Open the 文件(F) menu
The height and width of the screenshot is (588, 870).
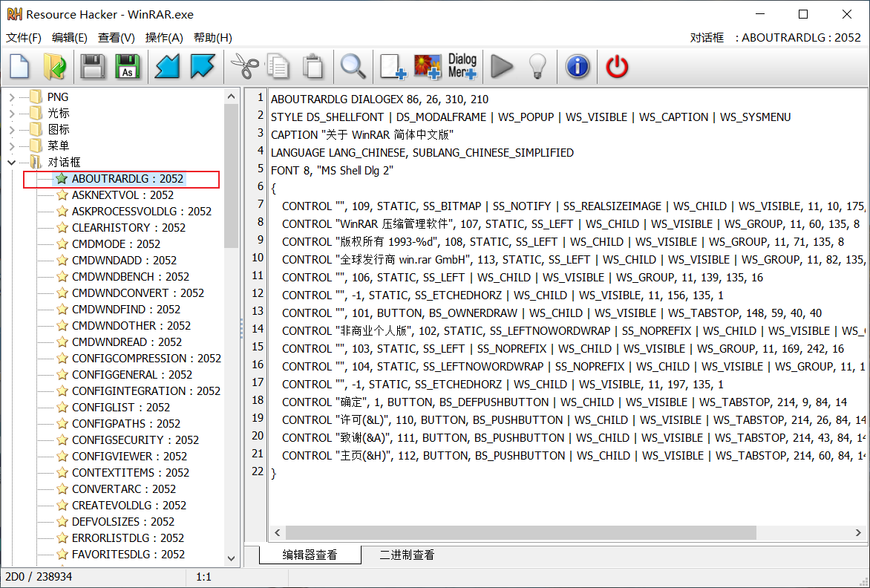24,38
